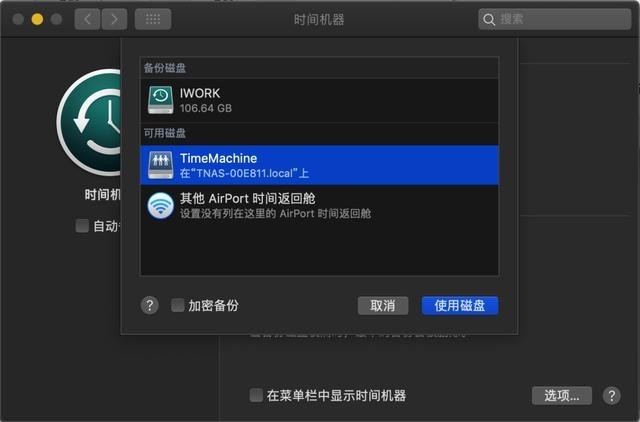The image size is (640, 422).
Task: Click the IWORK backup disk icon
Action: click(160, 100)
